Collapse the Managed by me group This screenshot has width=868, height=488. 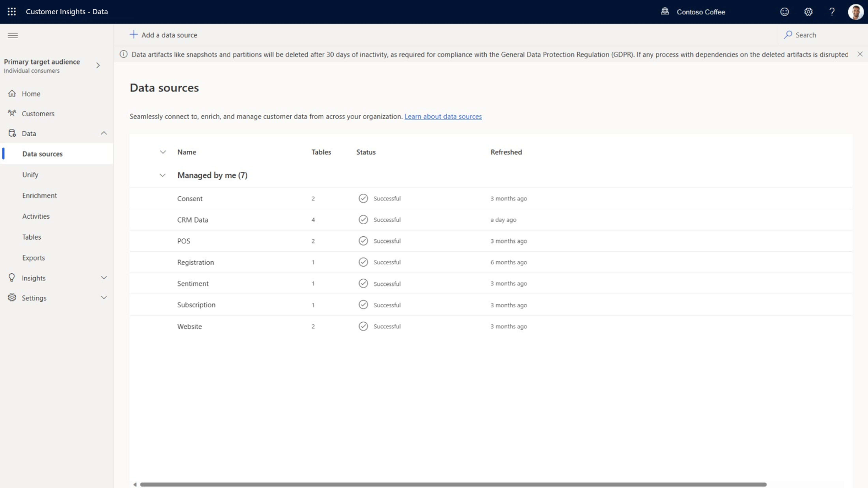[x=163, y=175]
